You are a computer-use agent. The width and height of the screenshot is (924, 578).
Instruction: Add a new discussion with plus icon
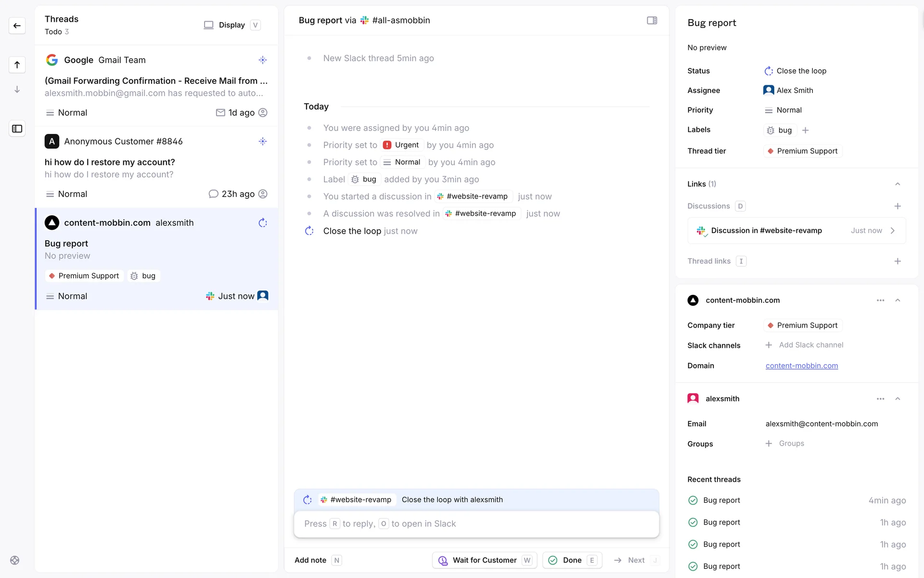[x=898, y=206]
